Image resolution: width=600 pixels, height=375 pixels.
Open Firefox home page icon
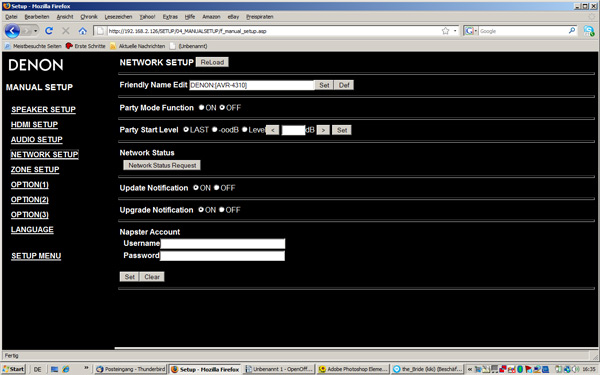[83, 31]
